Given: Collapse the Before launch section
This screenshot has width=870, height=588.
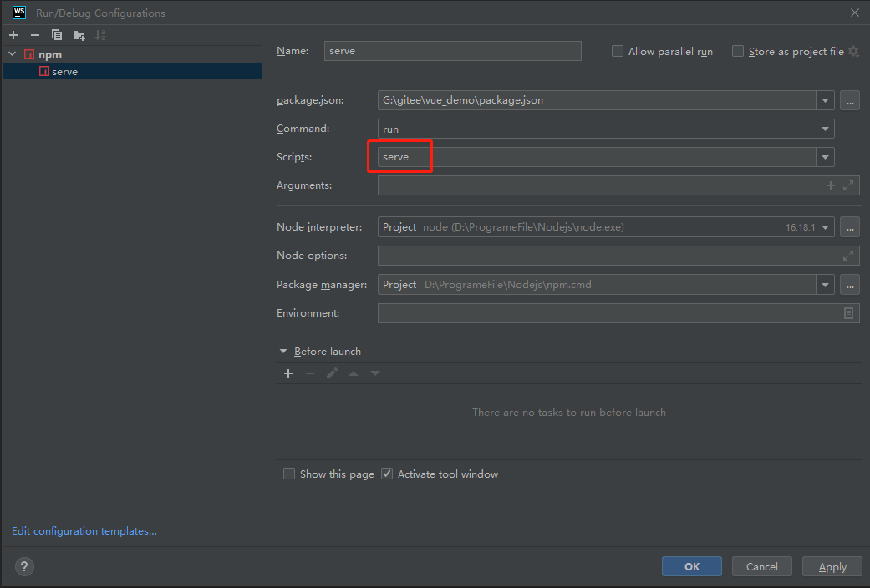Looking at the screenshot, I should click(x=283, y=351).
